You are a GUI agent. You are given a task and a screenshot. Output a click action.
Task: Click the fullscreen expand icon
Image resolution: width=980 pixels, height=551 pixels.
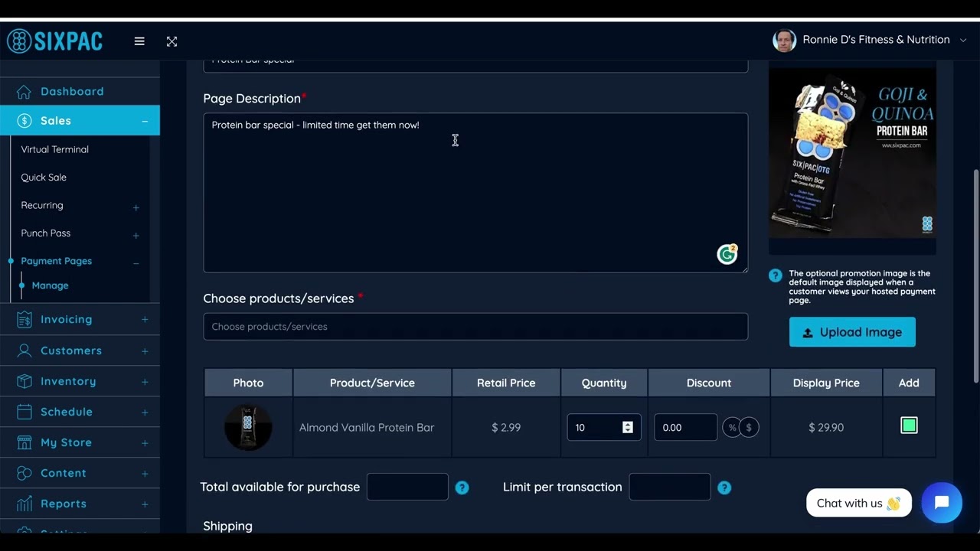[171, 41]
